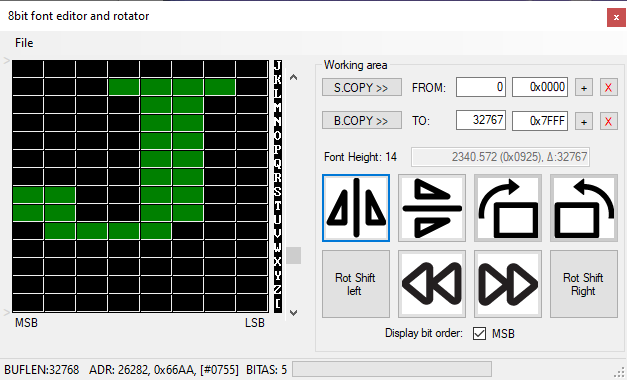
Task: Click the Font Height: 14 label
Action: coord(360,157)
